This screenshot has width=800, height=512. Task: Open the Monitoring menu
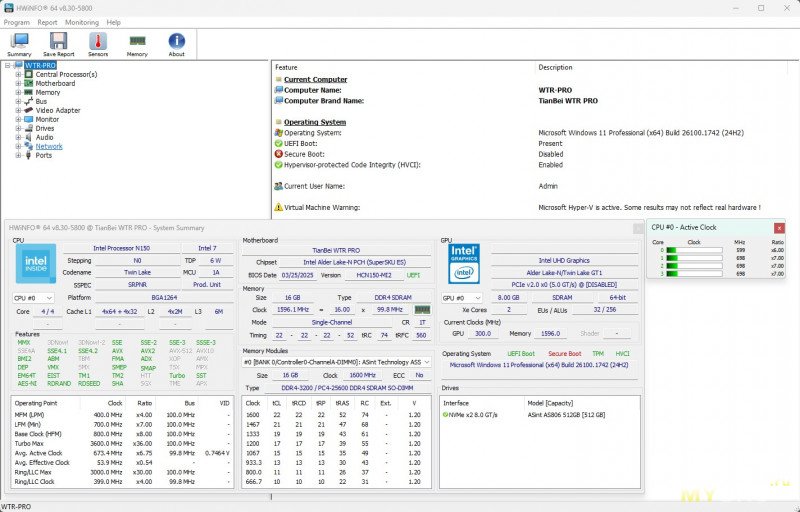tap(82, 22)
